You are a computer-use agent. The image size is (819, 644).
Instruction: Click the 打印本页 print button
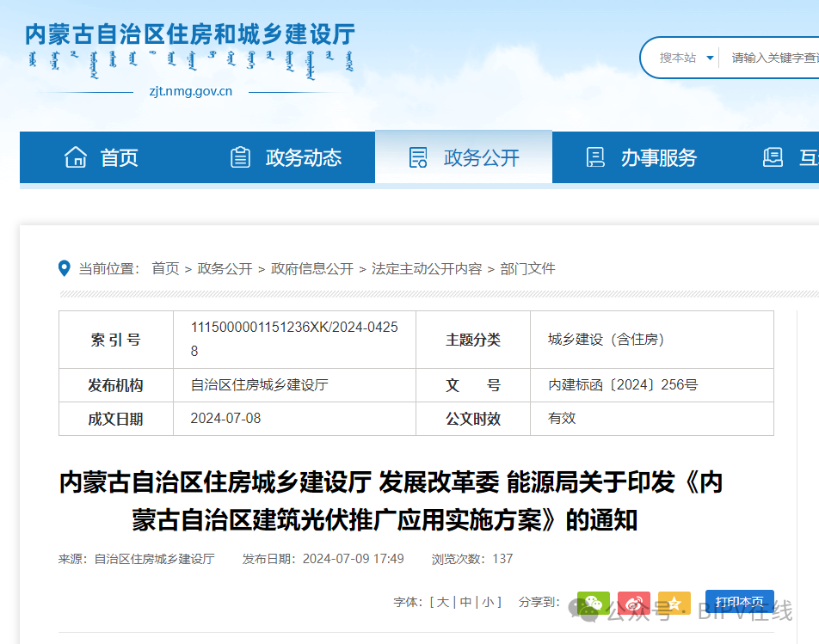(x=740, y=602)
